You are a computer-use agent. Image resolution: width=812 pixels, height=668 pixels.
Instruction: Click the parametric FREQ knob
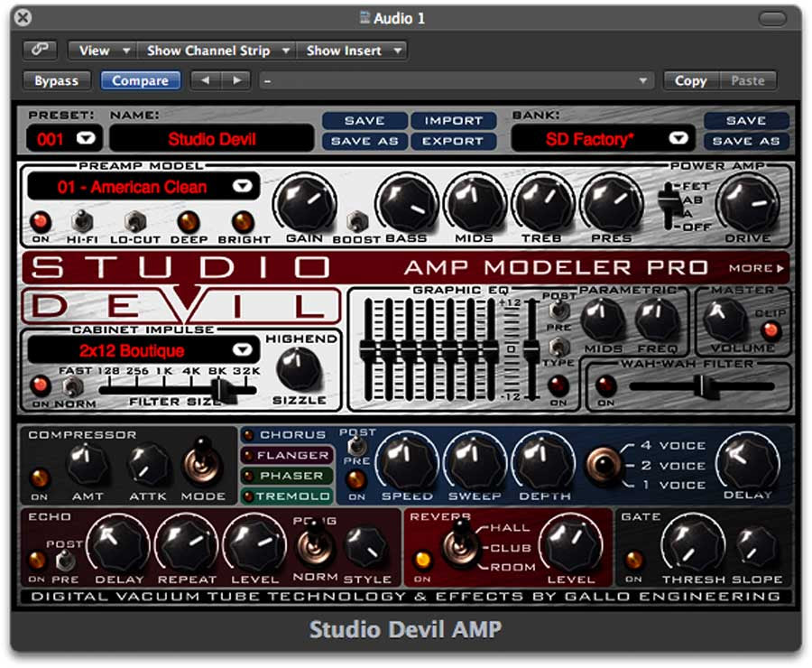pyautogui.click(x=657, y=320)
